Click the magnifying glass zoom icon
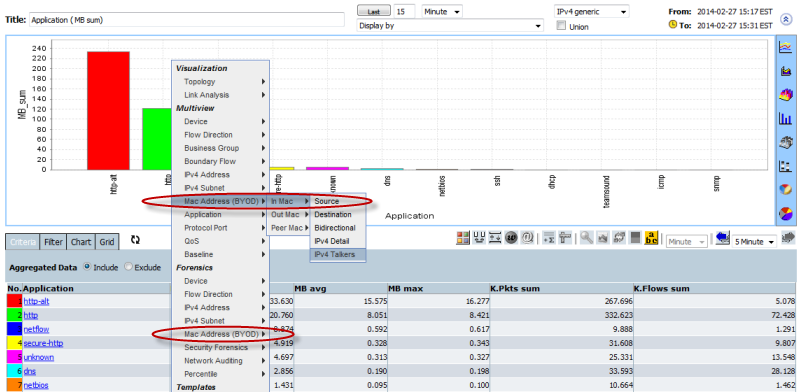 click(x=587, y=238)
